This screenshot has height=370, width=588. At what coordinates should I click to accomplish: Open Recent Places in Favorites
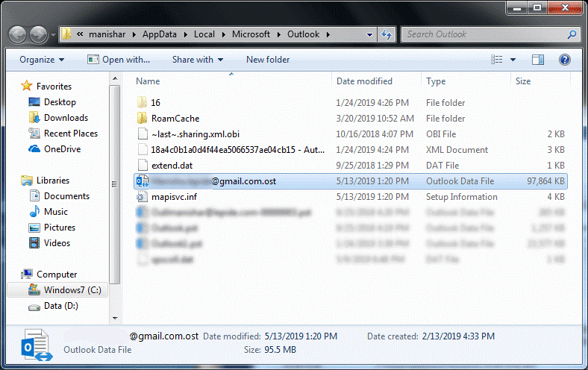tap(70, 134)
